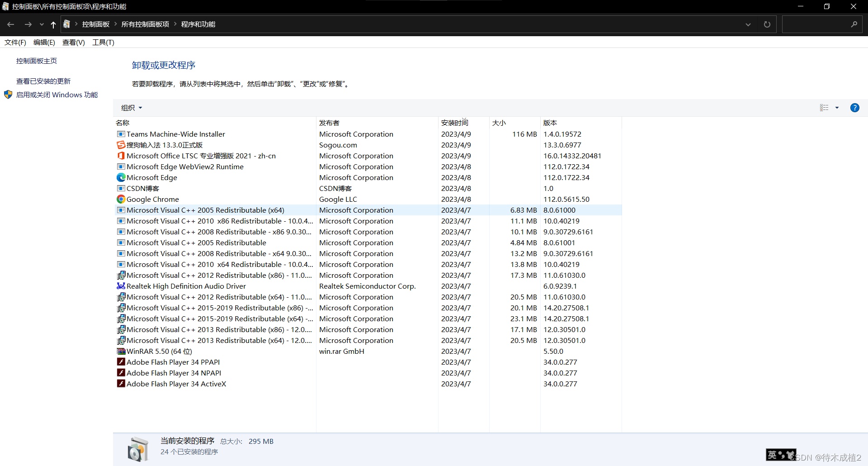Select Visual C++ 2008 Redistributable x64 row

pos(368,253)
